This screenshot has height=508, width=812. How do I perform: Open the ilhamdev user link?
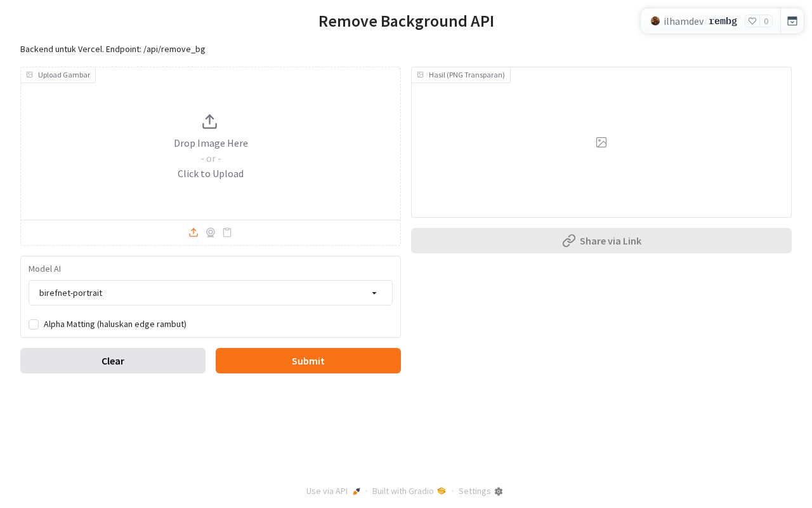[683, 21]
